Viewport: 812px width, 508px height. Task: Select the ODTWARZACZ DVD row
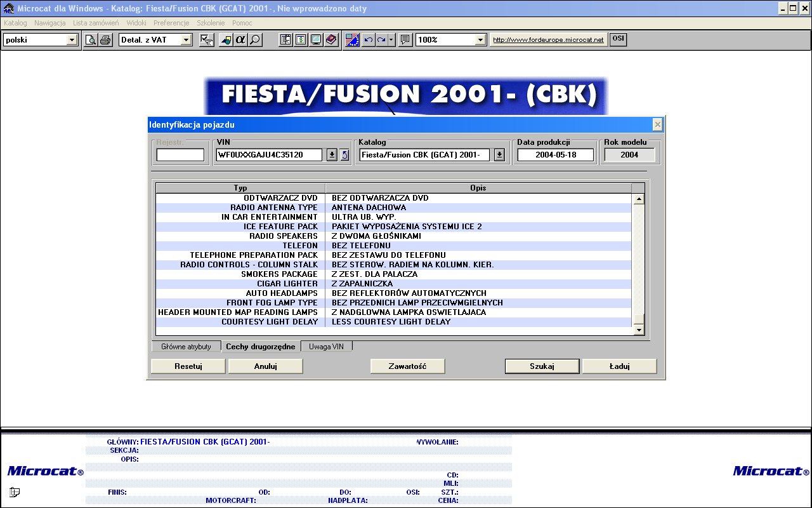(x=394, y=198)
